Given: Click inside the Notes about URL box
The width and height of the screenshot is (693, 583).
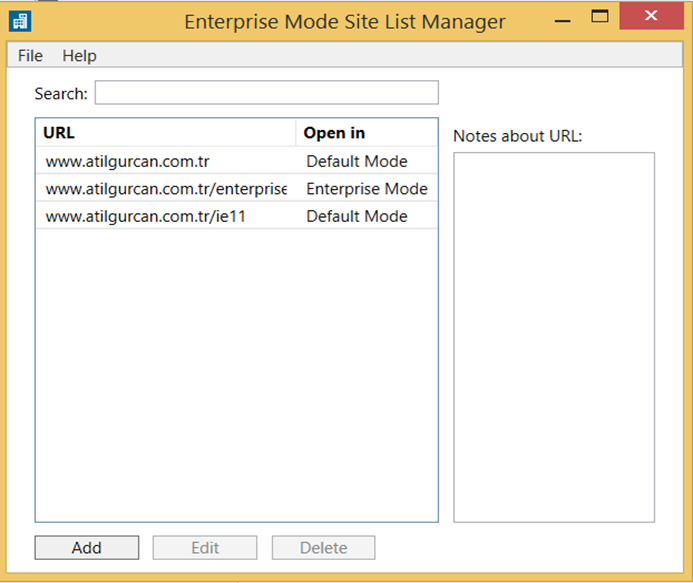Looking at the screenshot, I should tap(554, 337).
